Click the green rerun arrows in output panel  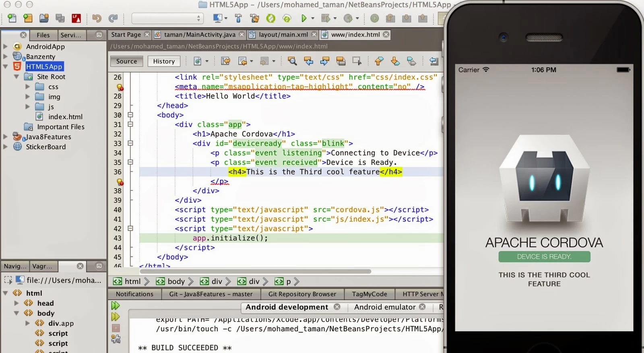click(x=116, y=306)
